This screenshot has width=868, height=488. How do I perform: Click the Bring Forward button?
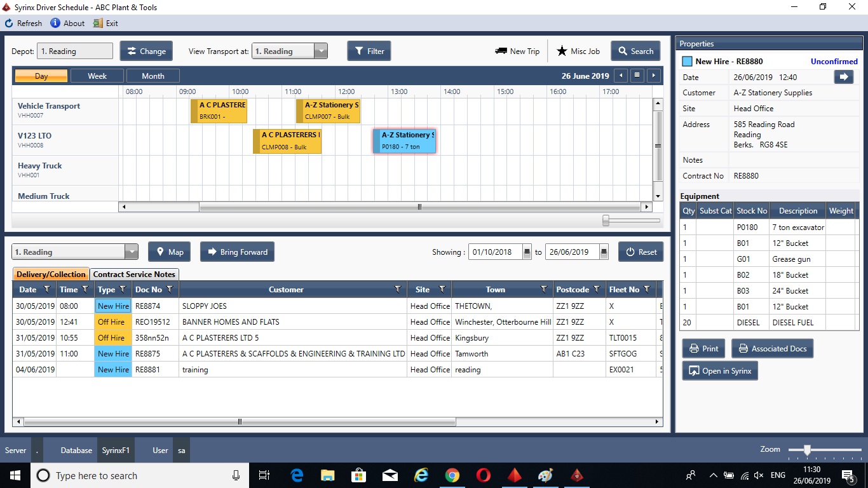(x=237, y=252)
